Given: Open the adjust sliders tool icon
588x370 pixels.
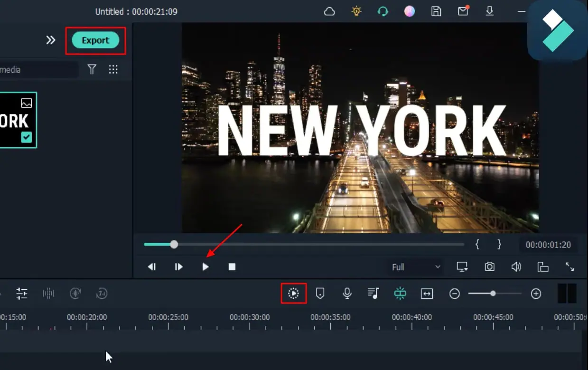Looking at the screenshot, I should pos(22,294).
